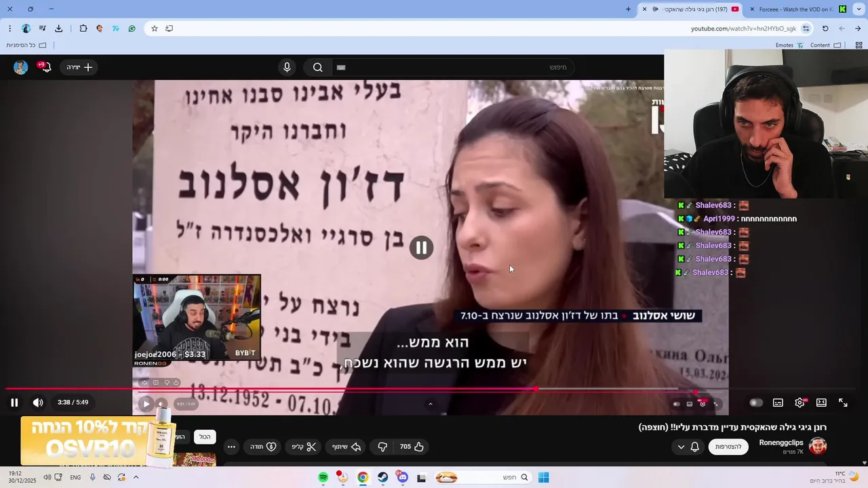Mute the video with the speaker icon

[38, 403]
